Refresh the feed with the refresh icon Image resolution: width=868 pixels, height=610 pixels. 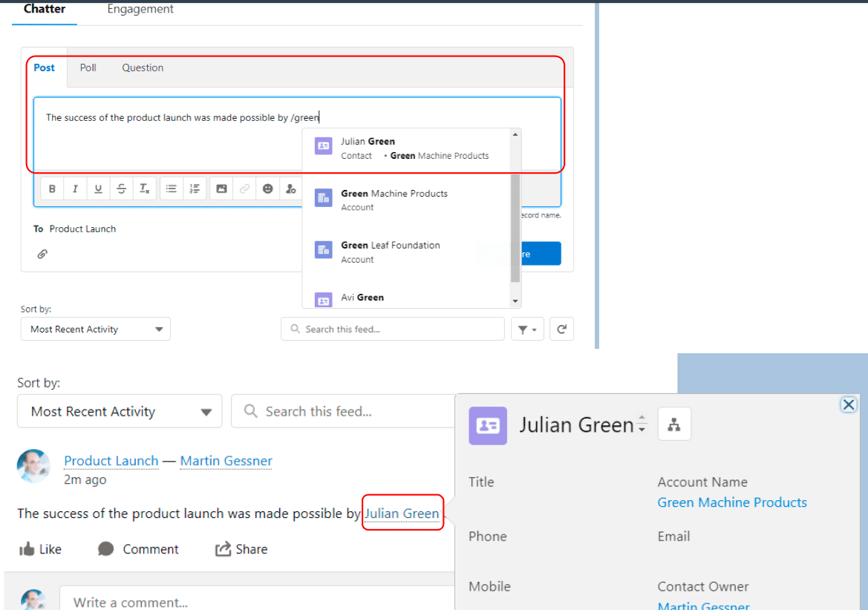pos(561,329)
